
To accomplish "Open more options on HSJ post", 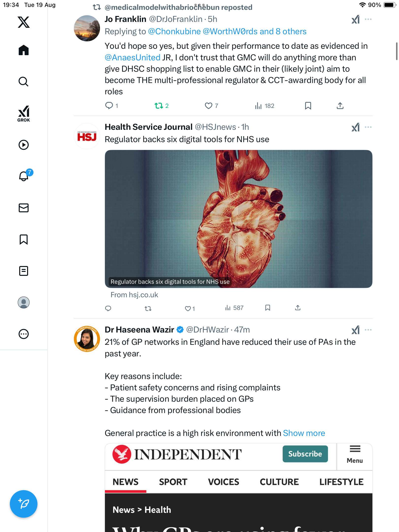I will click(x=368, y=127).
